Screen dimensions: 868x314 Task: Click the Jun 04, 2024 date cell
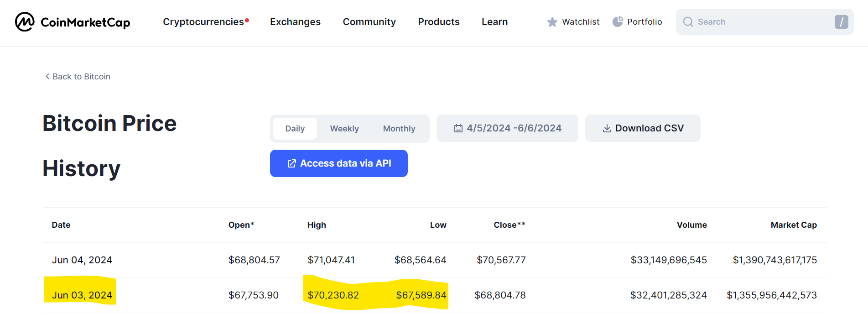[x=82, y=260]
